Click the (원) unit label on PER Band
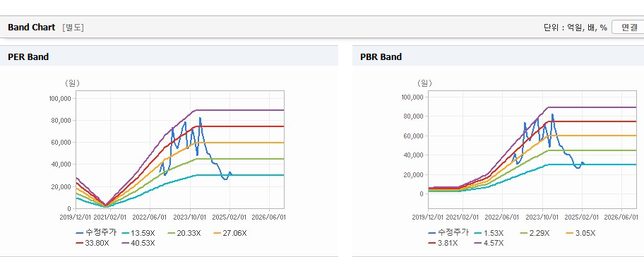The height and width of the screenshot is (257, 644). click(x=72, y=83)
